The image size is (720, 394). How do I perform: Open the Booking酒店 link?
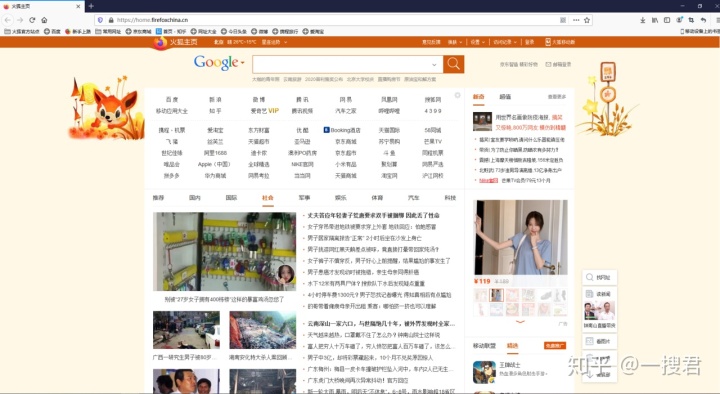click(x=342, y=130)
